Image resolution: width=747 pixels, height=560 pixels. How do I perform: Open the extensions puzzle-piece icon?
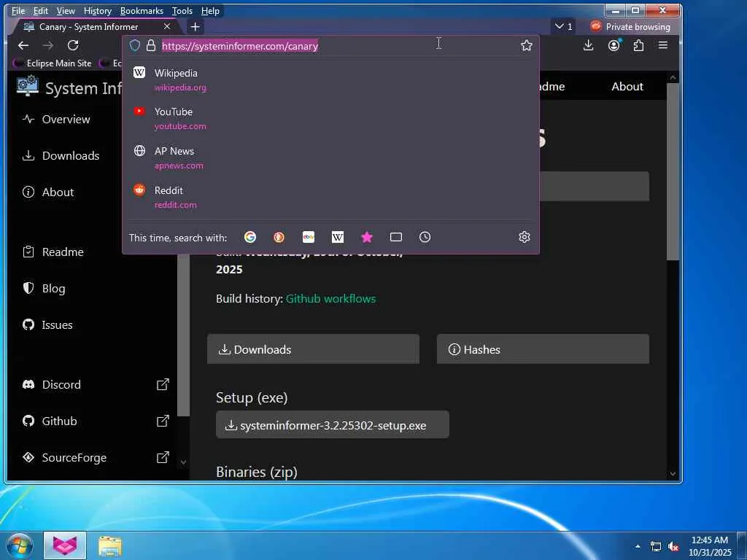[x=638, y=45]
